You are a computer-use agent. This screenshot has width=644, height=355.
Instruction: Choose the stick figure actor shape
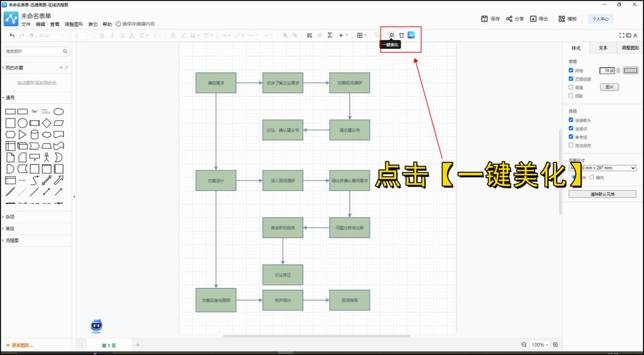pos(47,157)
